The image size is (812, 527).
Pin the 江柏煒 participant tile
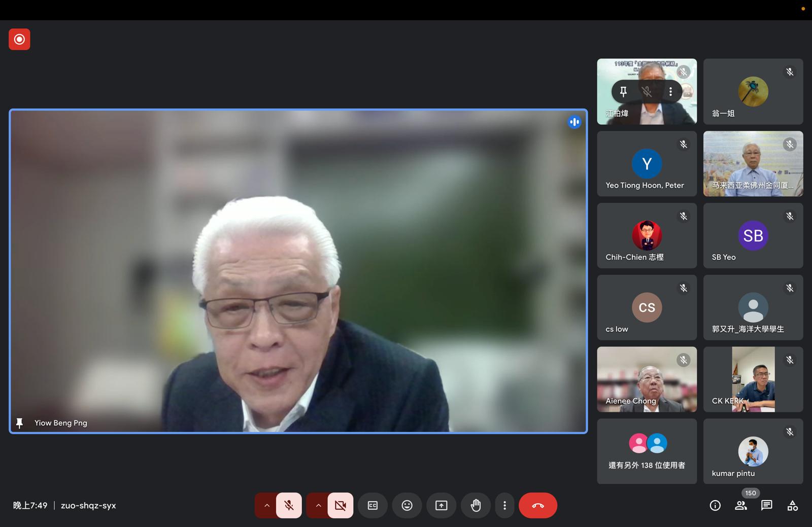pyautogui.click(x=623, y=92)
